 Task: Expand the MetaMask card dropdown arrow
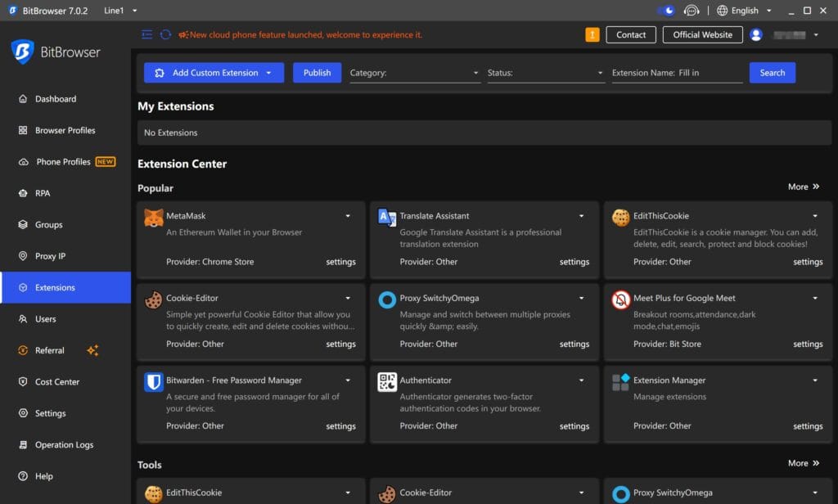(x=348, y=216)
